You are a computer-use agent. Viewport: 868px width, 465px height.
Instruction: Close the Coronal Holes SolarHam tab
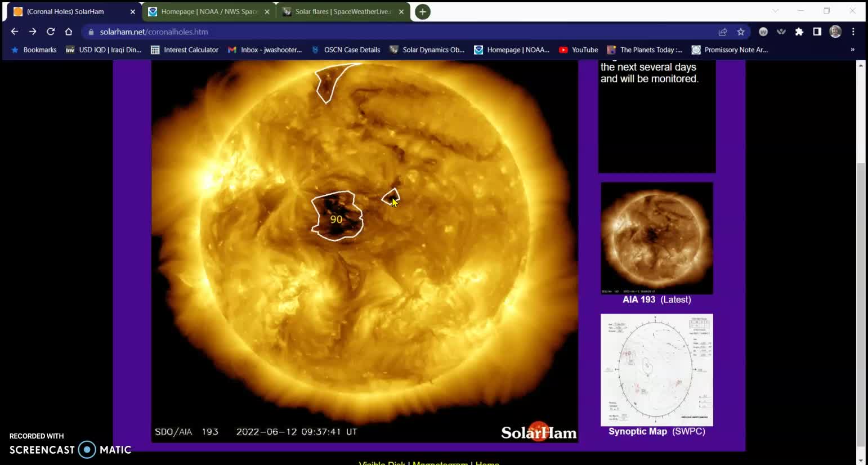(x=133, y=12)
